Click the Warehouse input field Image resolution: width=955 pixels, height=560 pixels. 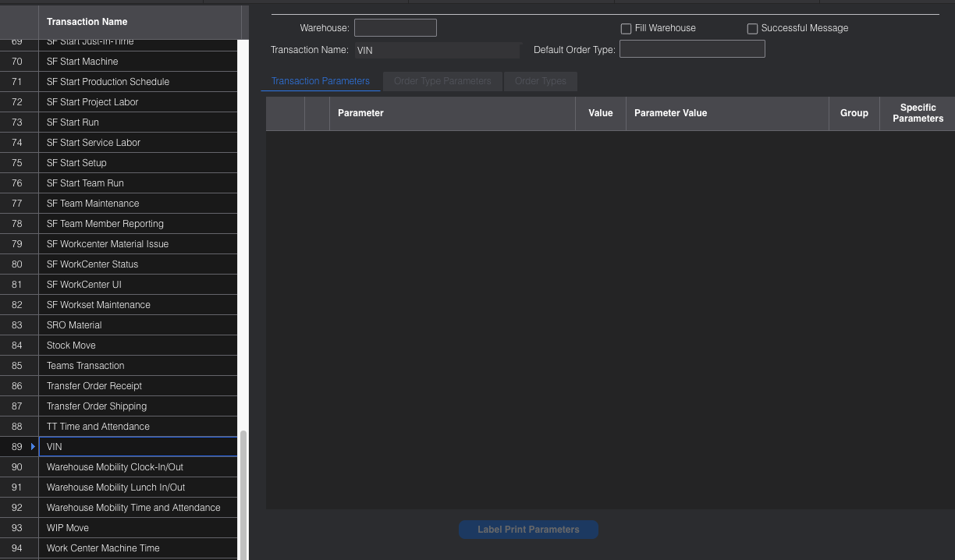[395, 28]
